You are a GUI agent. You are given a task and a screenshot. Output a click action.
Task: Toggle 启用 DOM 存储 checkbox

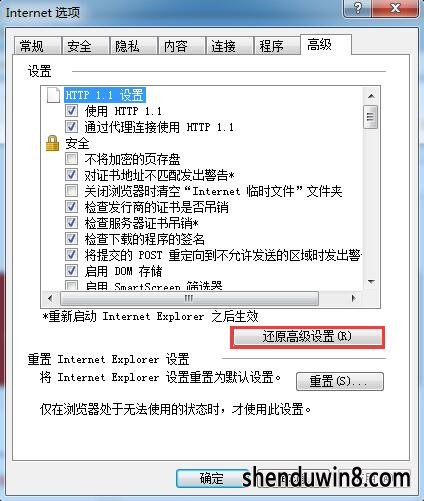coord(71,271)
